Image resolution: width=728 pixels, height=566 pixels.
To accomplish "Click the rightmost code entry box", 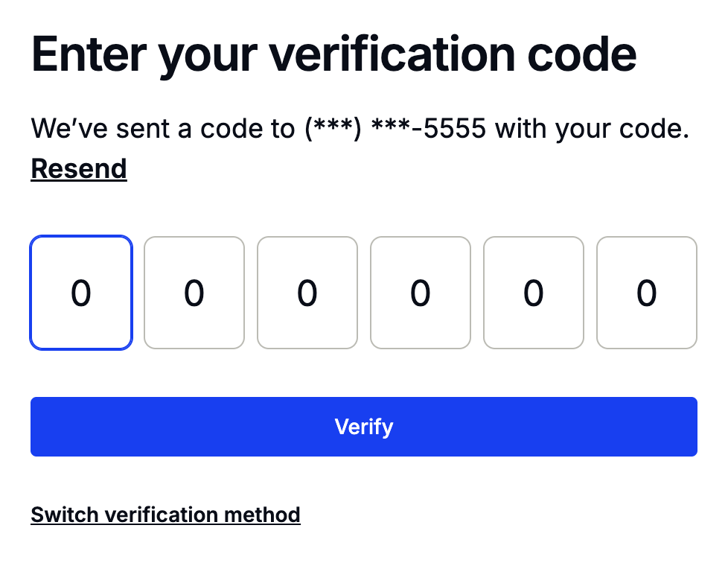I will pyautogui.click(x=647, y=293).
